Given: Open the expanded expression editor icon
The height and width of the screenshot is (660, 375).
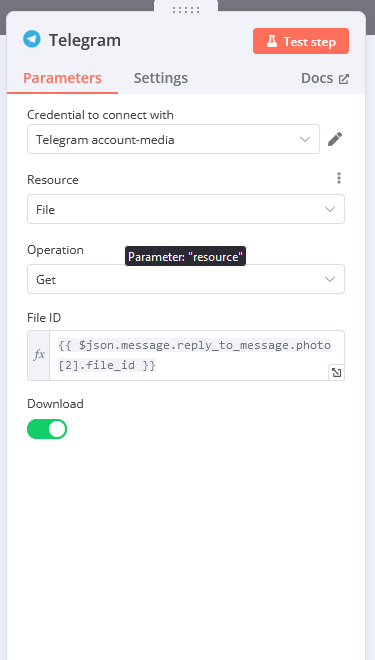Looking at the screenshot, I should click(x=337, y=373).
